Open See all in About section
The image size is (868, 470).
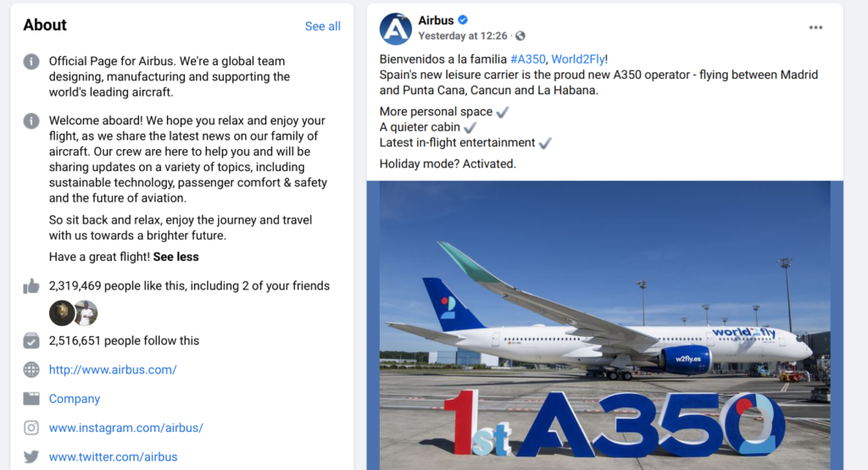323,26
